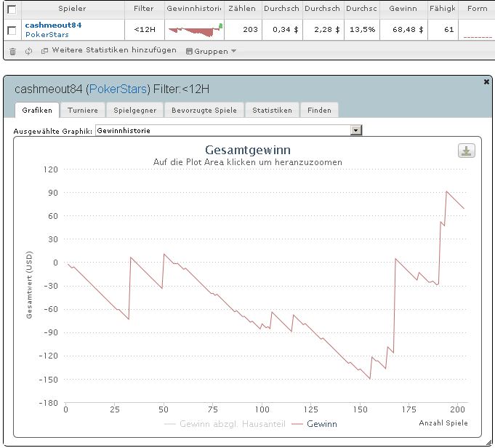Click the Gesamtgewinn chart plot area
The image size is (495, 448).
pos(266,286)
